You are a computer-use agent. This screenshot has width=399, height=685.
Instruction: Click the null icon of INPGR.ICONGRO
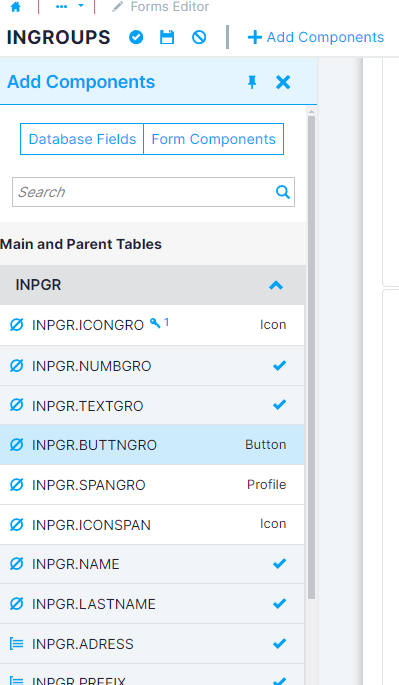click(16, 325)
